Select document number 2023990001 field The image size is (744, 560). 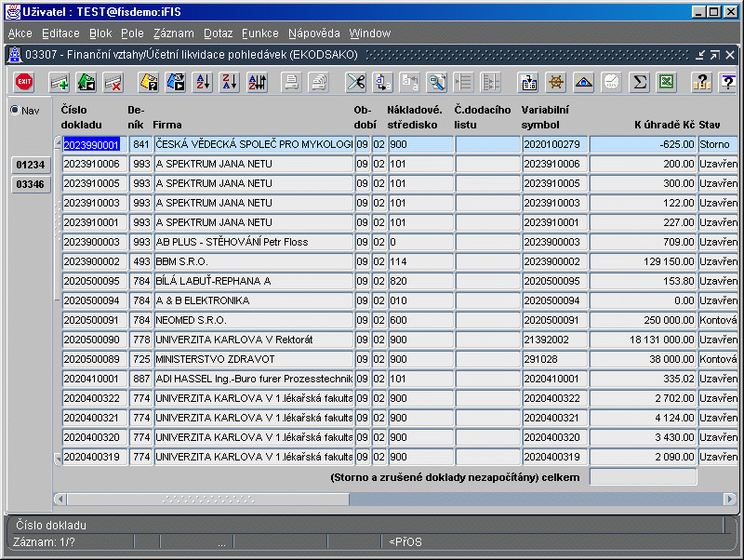pos(95,144)
